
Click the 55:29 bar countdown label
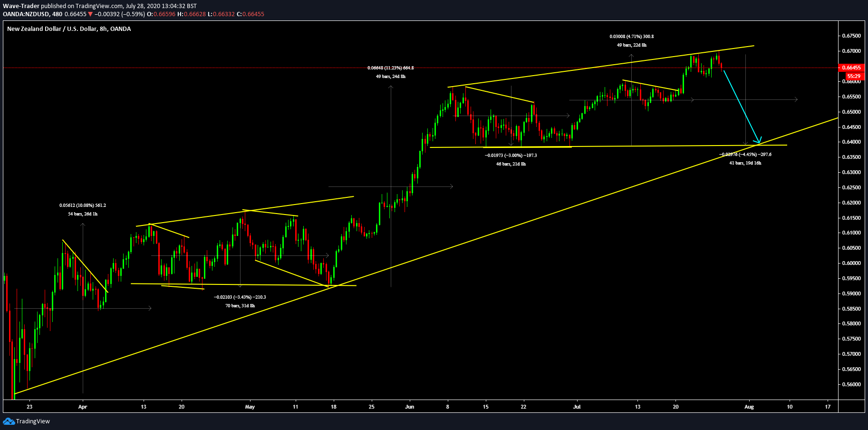[x=854, y=76]
